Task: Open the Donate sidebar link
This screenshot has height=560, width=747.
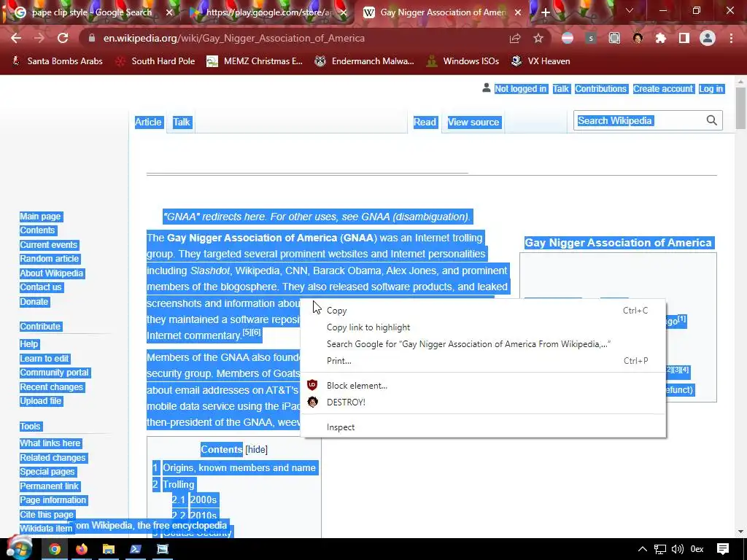Action: [34, 301]
